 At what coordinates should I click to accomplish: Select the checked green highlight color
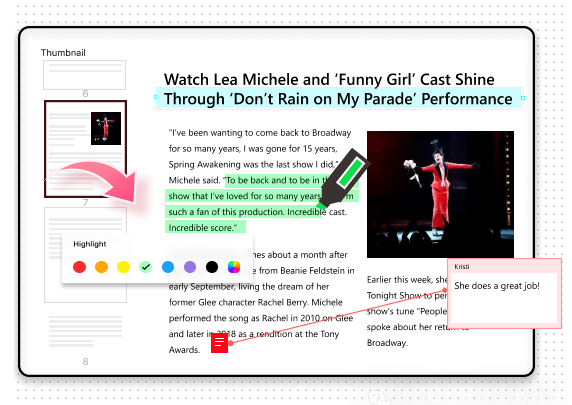[x=146, y=267]
